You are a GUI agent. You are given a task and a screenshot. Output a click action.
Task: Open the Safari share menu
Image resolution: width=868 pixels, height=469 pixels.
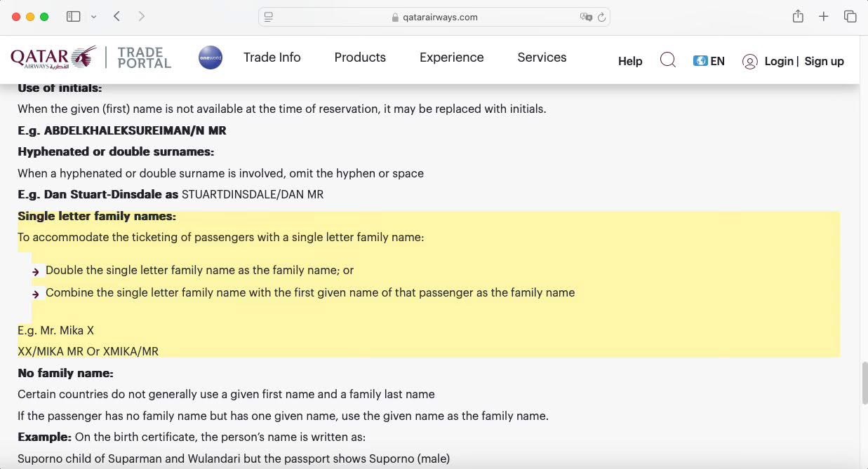coord(798,17)
